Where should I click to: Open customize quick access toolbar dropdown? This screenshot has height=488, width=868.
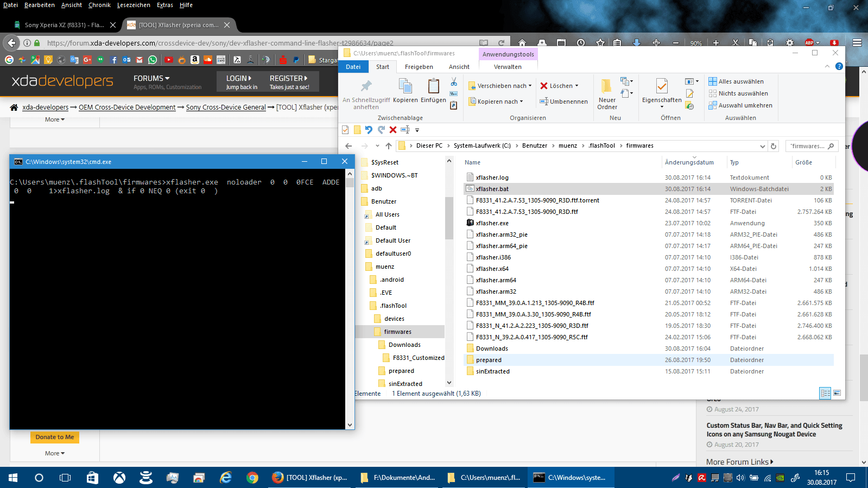point(417,130)
